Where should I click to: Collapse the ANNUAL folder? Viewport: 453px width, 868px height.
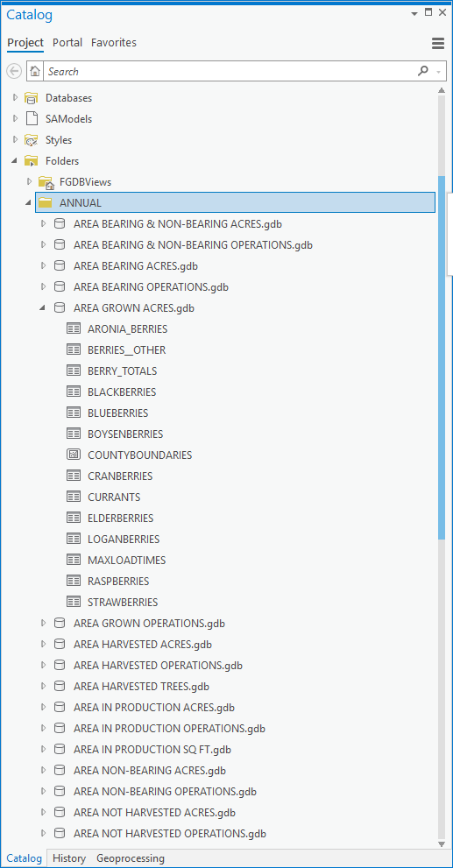tap(29, 203)
